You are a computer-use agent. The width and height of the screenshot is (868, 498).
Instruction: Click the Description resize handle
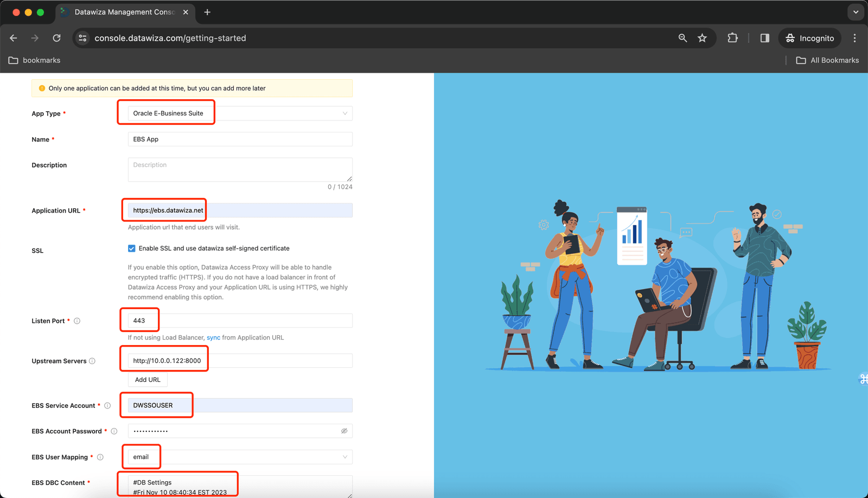pos(349,178)
